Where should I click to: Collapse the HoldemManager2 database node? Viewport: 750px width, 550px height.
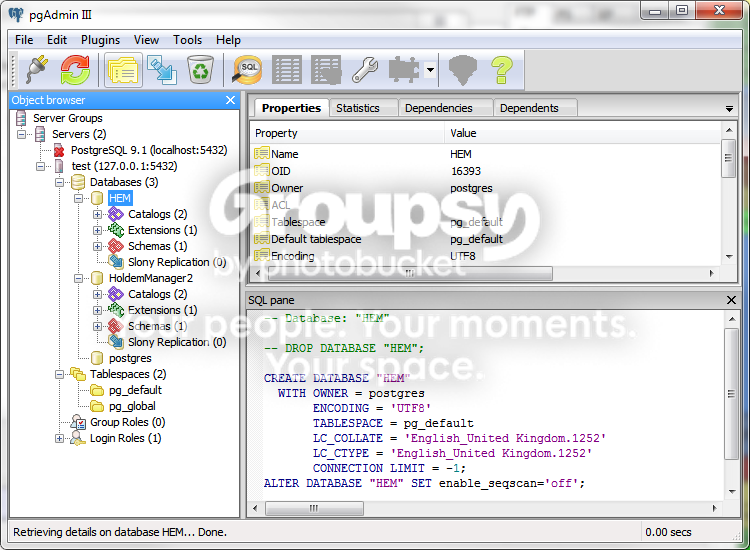pos(78,278)
